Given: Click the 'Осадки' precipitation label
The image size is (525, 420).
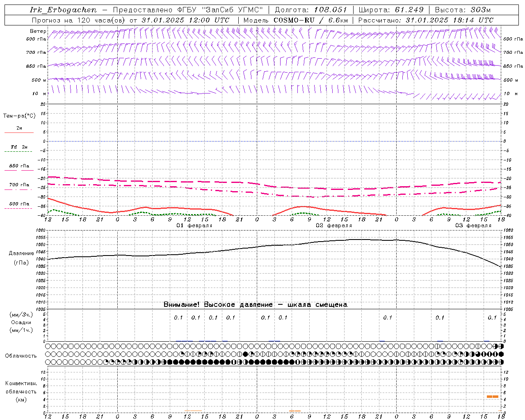Looking at the screenshot, I should coord(21,322).
